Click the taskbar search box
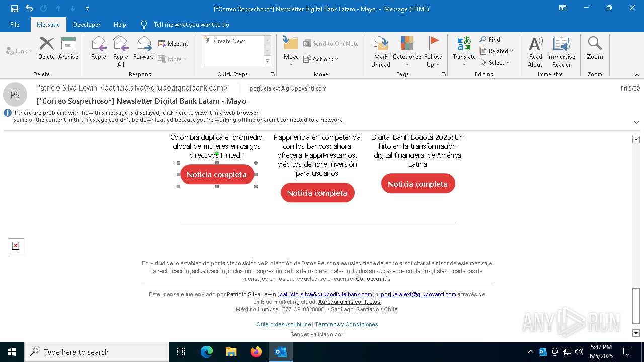This screenshot has height=362, width=644. [x=97, y=352]
